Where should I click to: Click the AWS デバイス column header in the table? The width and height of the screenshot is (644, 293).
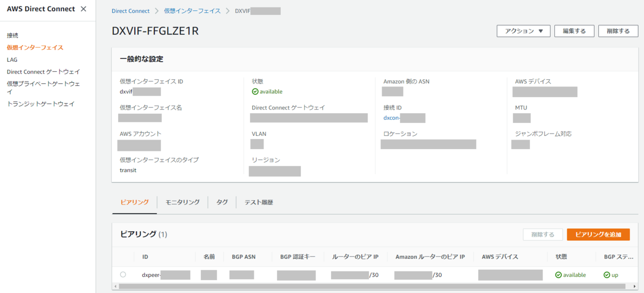(500, 257)
